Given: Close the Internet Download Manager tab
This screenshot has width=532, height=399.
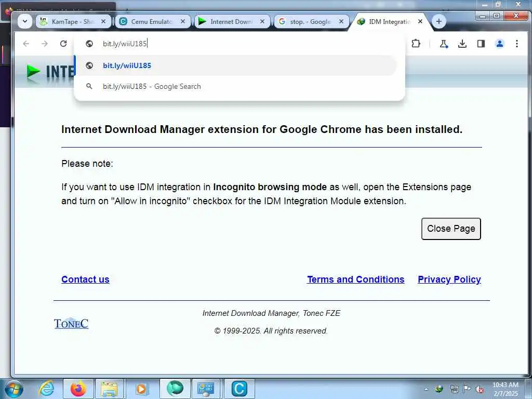Looking at the screenshot, I should [x=262, y=21].
